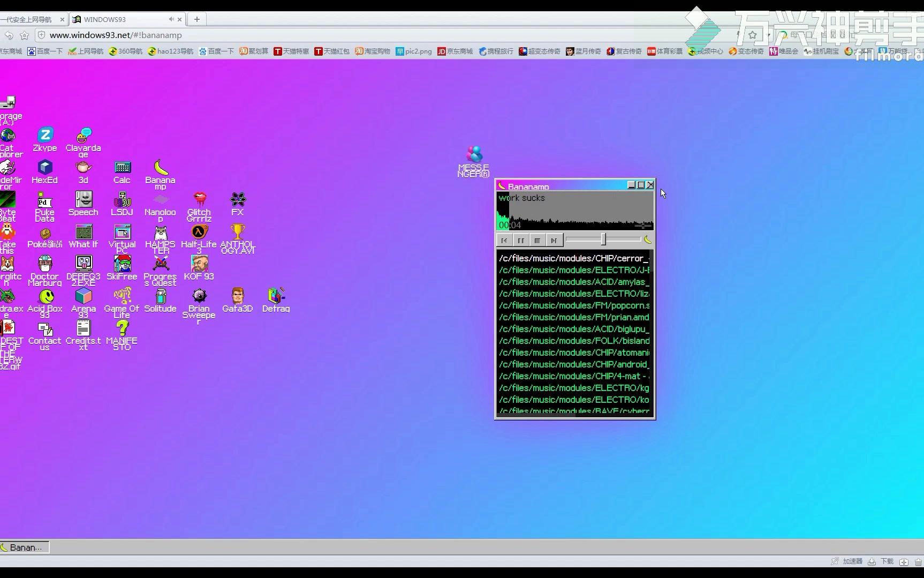Switch to the WINDOWS93 browser tab
This screenshot has width=924, height=578.
[127, 19]
